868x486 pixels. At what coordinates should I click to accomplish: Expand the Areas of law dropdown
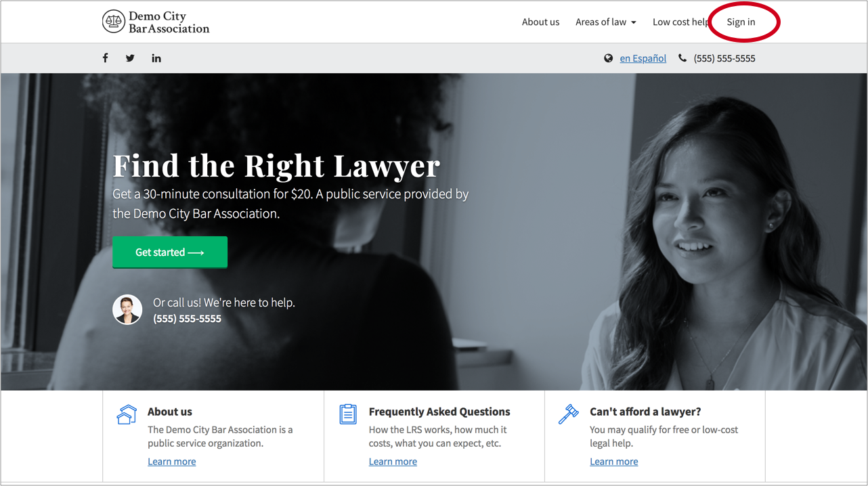pos(606,22)
